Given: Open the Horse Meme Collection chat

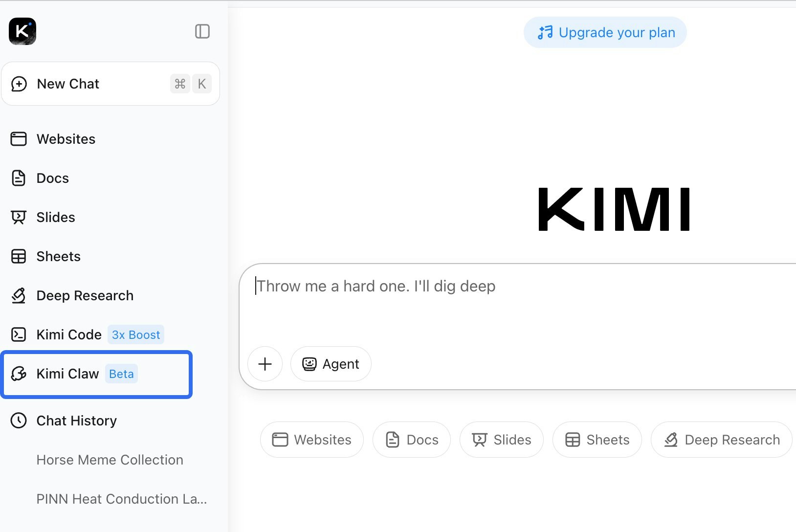Looking at the screenshot, I should (x=110, y=460).
